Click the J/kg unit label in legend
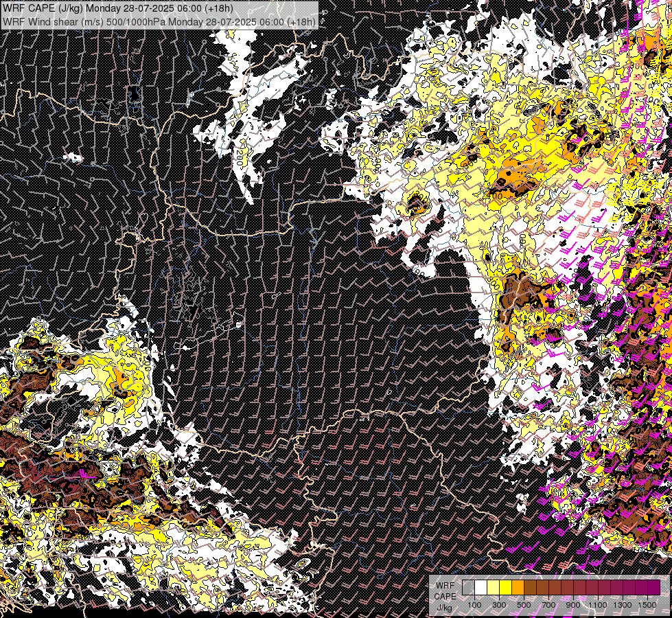This screenshot has height=618, width=672. (x=444, y=608)
